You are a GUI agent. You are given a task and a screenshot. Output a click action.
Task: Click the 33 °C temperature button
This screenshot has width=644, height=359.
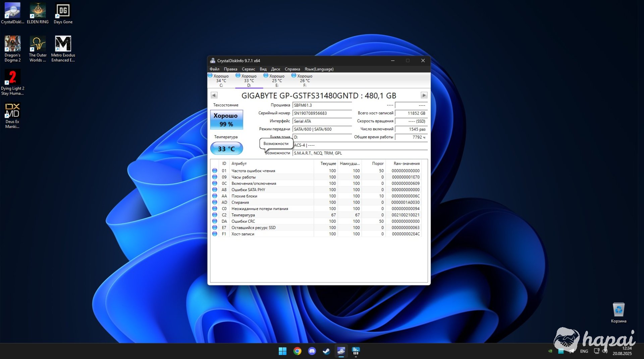point(226,149)
